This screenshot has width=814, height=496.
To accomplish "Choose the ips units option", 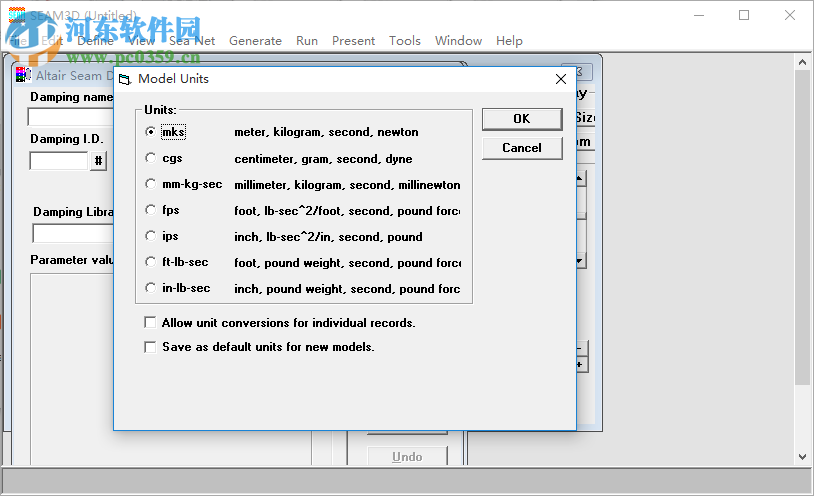I will [x=151, y=236].
